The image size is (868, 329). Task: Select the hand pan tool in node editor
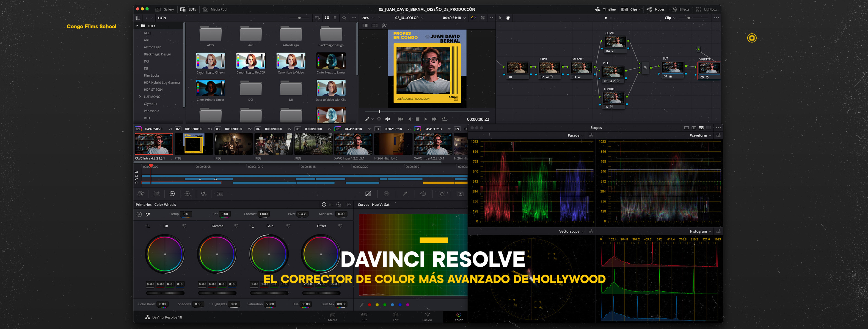pos(508,18)
